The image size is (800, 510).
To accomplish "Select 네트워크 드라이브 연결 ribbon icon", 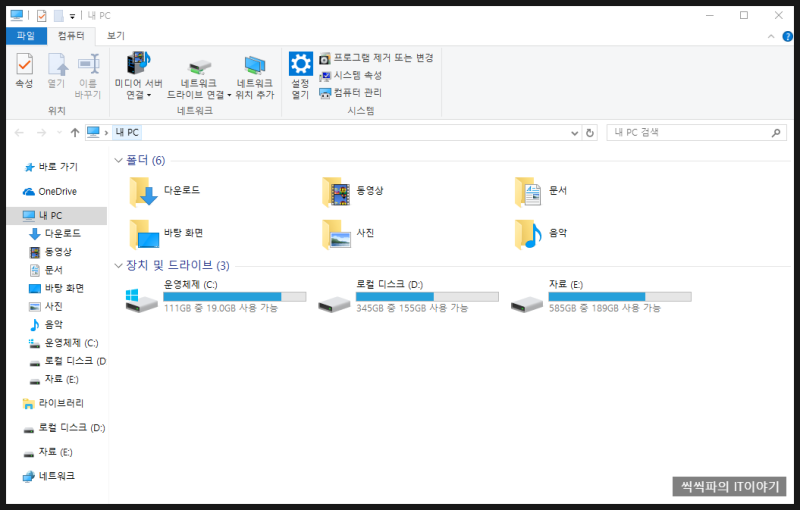I will [199, 79].
